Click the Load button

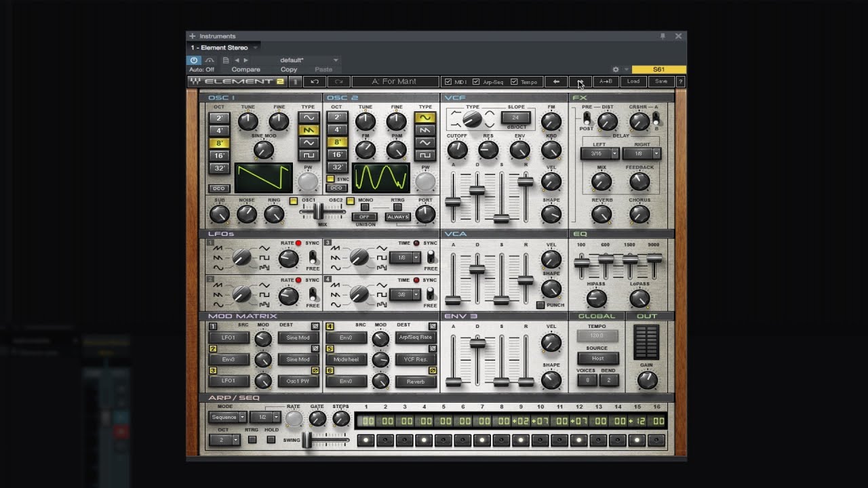(633, 81)
